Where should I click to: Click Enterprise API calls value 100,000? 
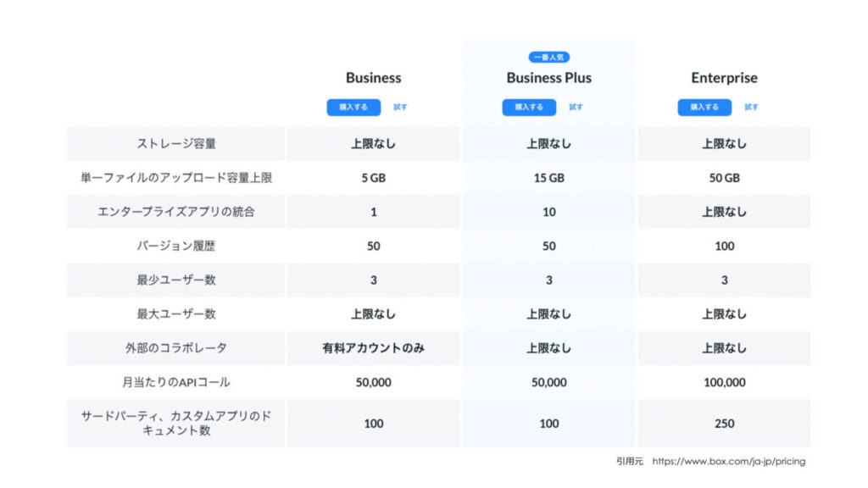(725, 382)
